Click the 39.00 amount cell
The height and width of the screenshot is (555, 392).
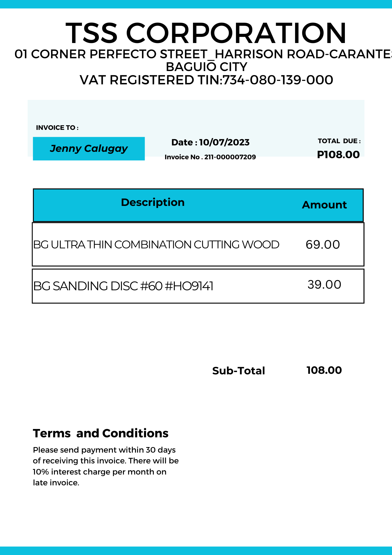(x=324, y=284)
